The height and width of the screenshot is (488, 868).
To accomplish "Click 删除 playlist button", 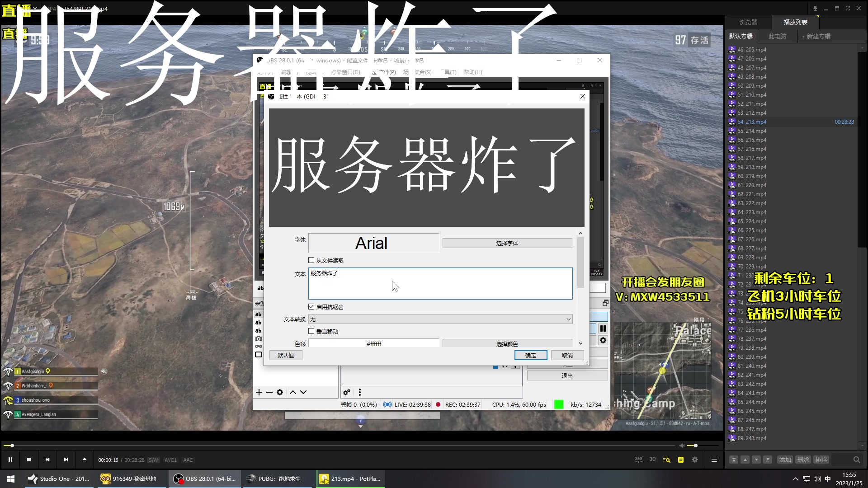I will [x=803, y=460].
